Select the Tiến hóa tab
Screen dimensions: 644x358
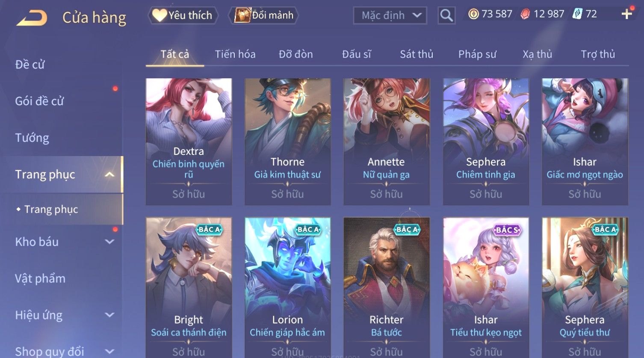235,54
